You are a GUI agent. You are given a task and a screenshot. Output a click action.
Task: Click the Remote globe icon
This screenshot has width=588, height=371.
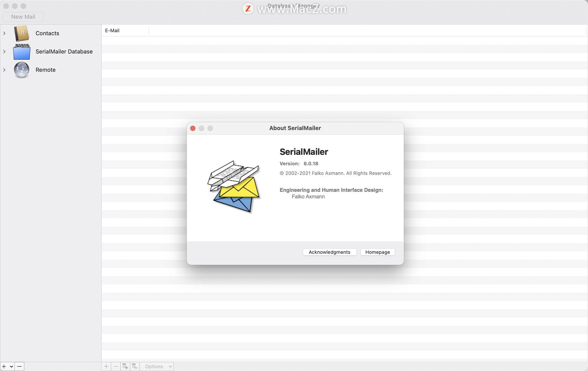point(21,70)
